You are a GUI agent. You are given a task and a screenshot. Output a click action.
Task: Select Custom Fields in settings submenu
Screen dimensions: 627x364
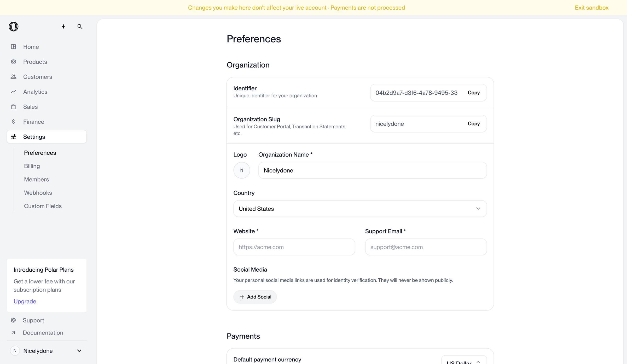[x=43, y=206]
